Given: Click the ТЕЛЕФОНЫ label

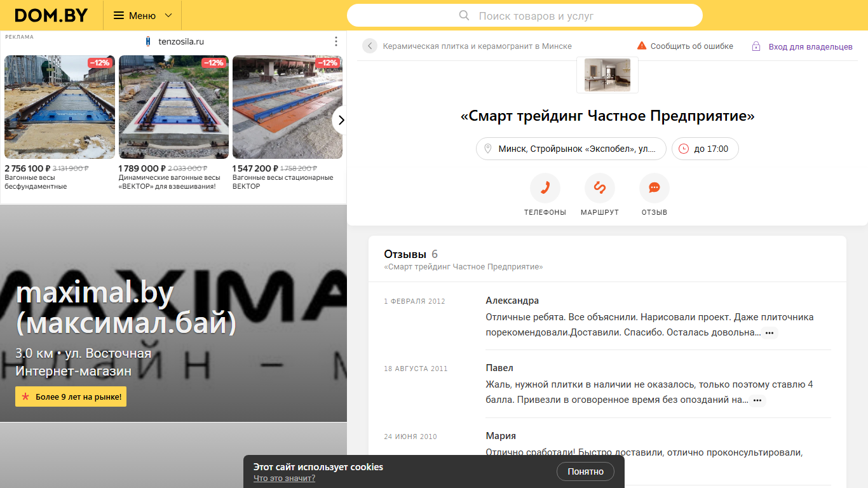Looking at the screenshot, I should [545, 212].
